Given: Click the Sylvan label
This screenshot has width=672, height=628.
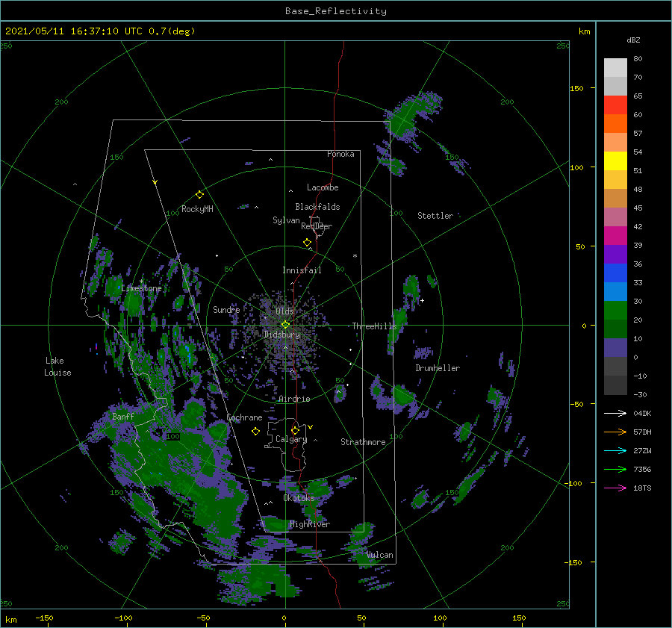Looking at the screenshot, I should (286, 220).
